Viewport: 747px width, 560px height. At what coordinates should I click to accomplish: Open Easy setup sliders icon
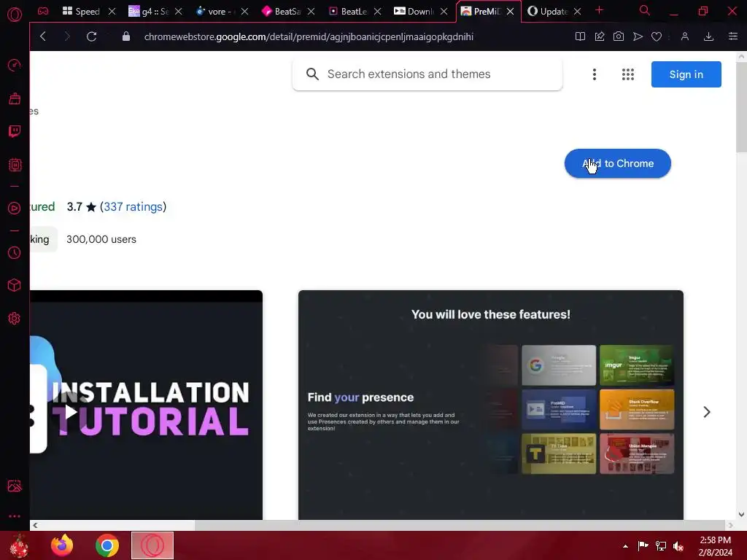coord(733,36)
